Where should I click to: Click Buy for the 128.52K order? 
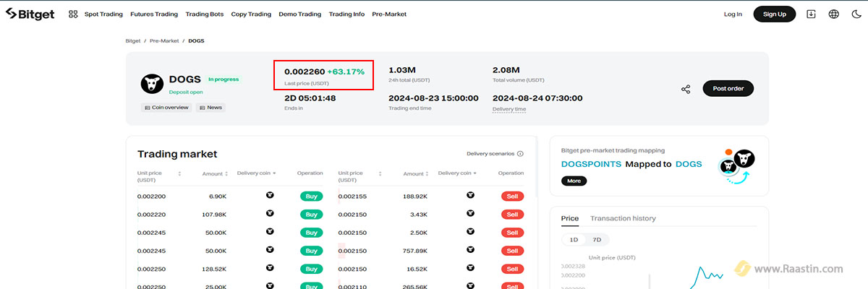click(311, 269)
